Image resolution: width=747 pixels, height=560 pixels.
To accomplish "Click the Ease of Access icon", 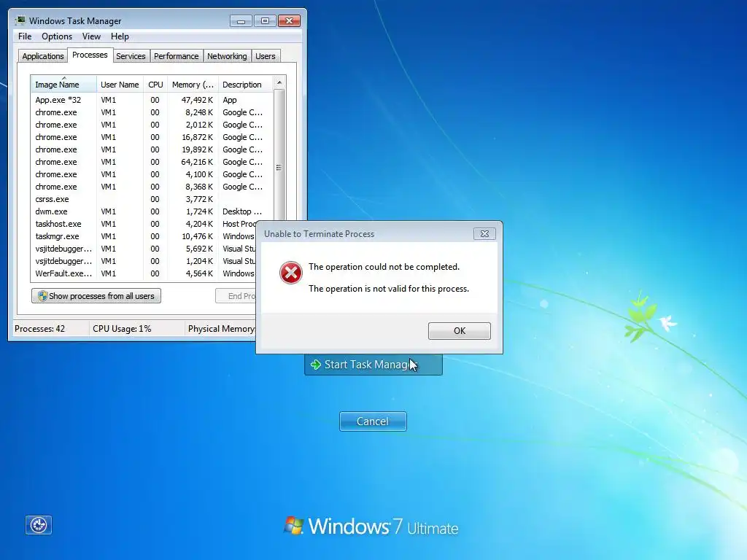I will pos(39,525).
